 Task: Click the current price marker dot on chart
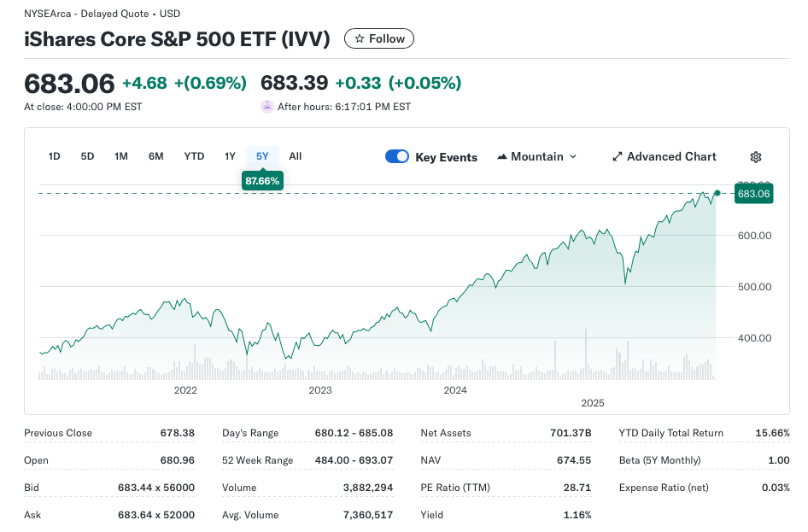(x=717, y=193)
